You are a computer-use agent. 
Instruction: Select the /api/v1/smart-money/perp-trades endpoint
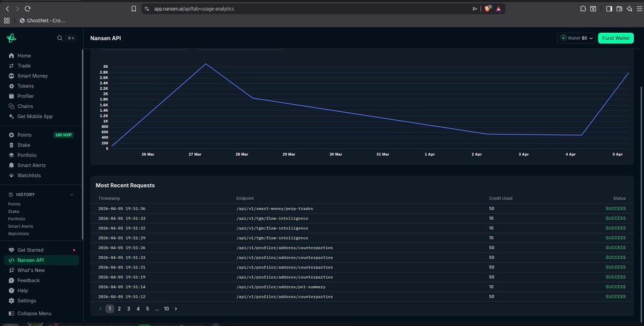(275, 208)
